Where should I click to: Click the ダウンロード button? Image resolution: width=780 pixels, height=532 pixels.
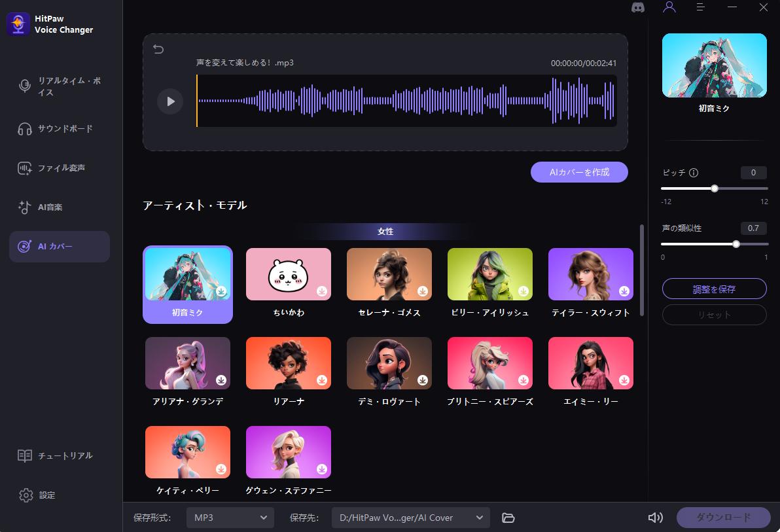click(723, 518)
